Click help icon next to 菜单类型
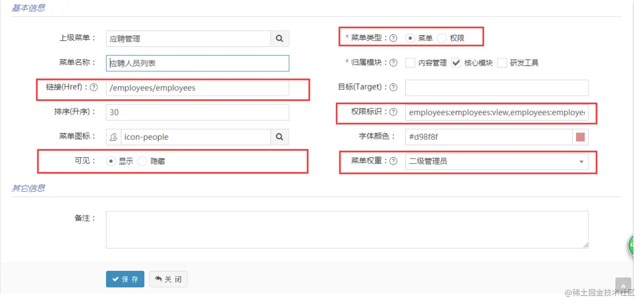 pyautogui.click(x=393, y=38)
